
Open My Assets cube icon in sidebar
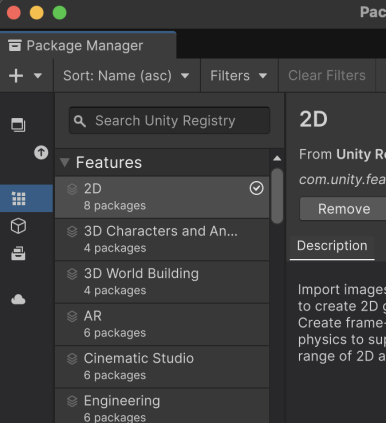point(18,226)
